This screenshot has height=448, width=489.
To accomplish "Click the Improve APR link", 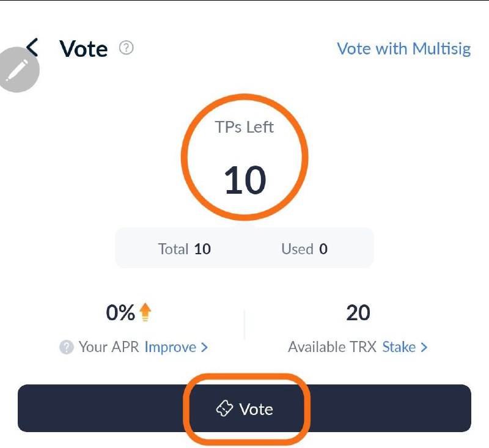I will tap(171, 347).
